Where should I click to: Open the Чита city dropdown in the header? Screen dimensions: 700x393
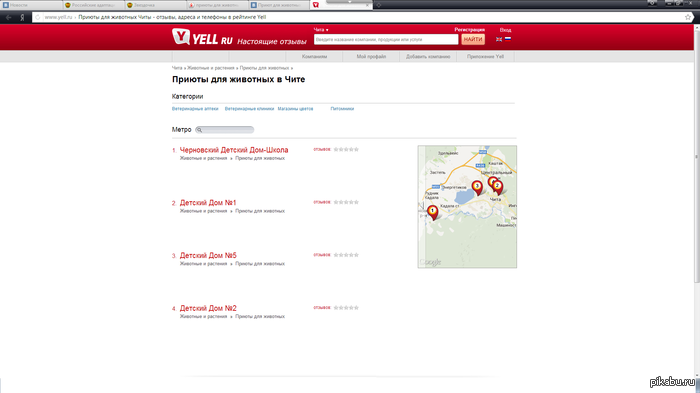point(321,30)
